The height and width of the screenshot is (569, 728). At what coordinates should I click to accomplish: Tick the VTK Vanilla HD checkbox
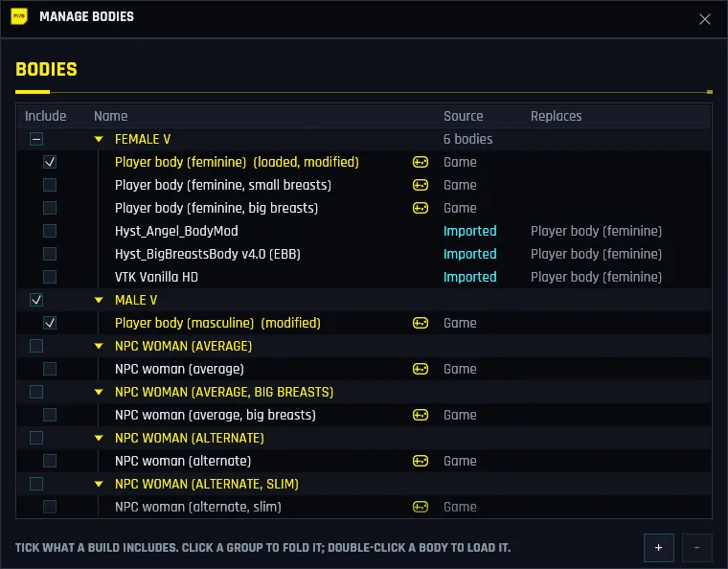click(50, 277)
